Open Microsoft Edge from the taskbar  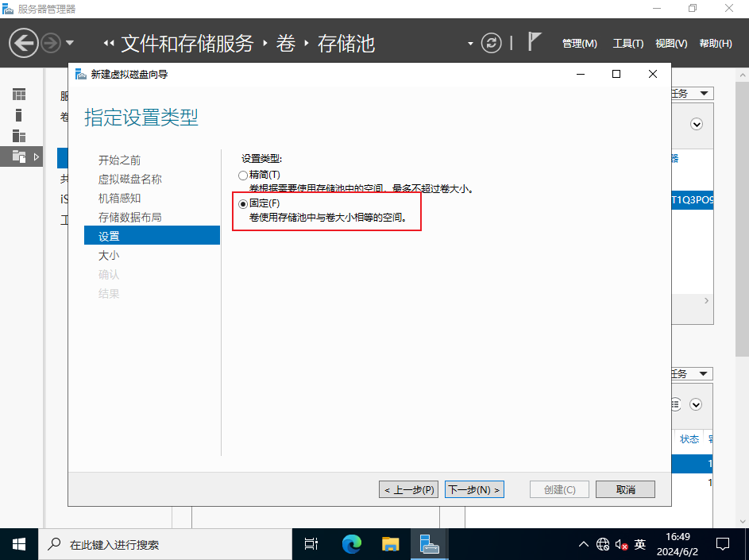coord(352,544)
